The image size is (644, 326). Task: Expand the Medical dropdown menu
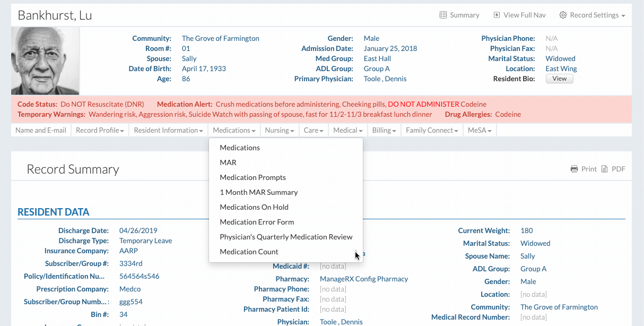pos(348,131)
